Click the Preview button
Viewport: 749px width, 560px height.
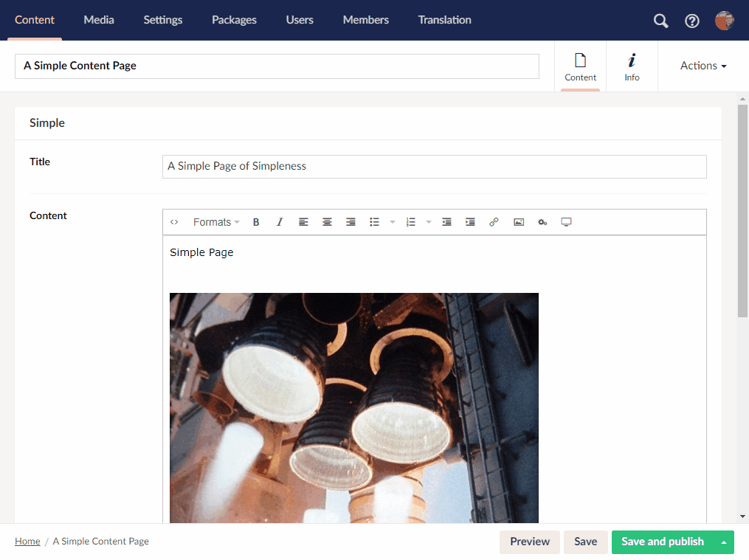530,542
